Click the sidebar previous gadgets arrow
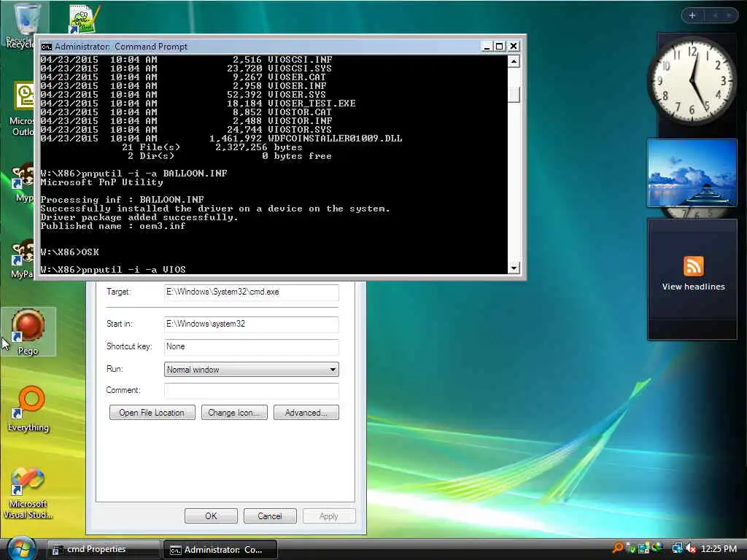 715,15
